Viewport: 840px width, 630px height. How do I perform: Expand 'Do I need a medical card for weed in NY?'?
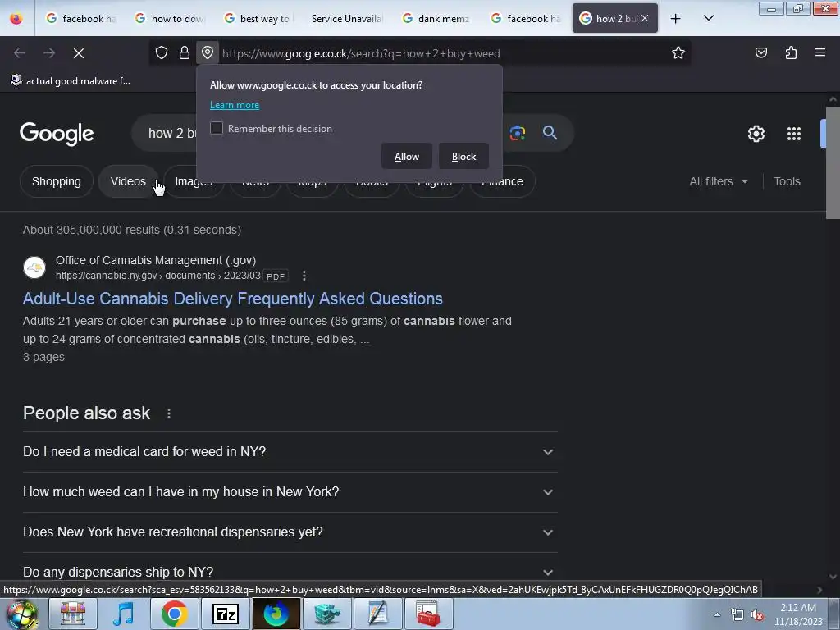pyautogui.click(x=290, y=452)
